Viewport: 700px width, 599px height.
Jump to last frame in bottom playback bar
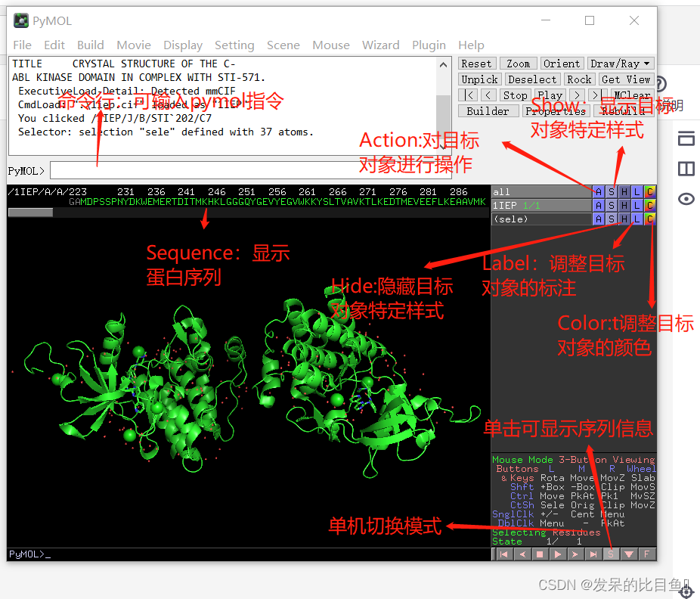(x=593, y=554)
